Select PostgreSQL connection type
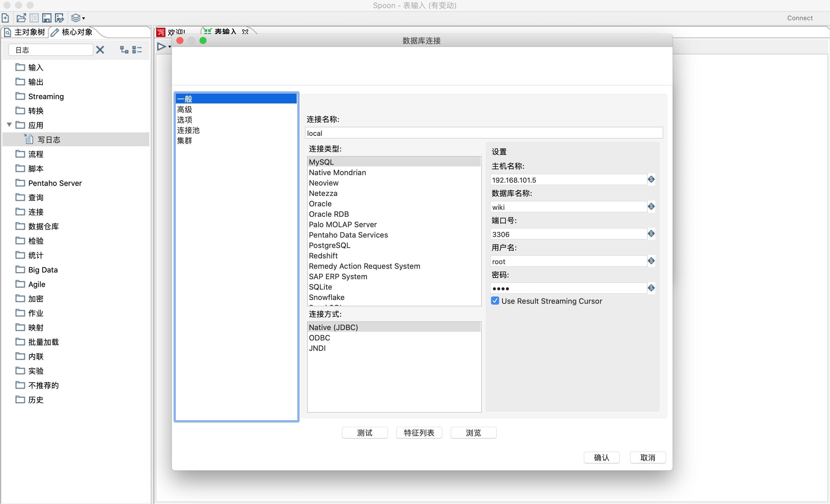The image size is (830, 504). tap(329, 245)
